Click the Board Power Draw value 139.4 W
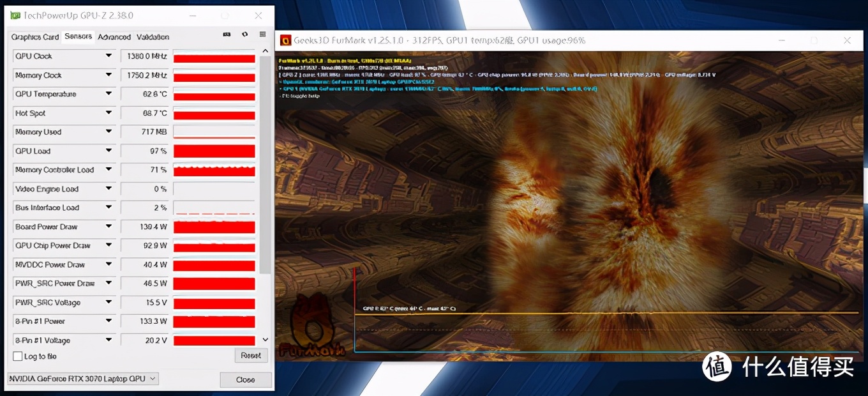Screen dimensions: 868x396 click(145, 227)
